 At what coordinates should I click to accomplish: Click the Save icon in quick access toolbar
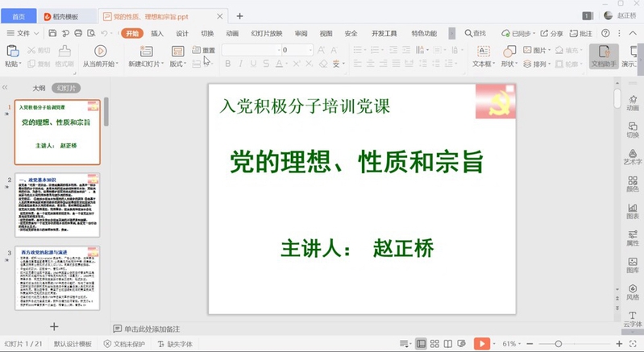(52, 33)
